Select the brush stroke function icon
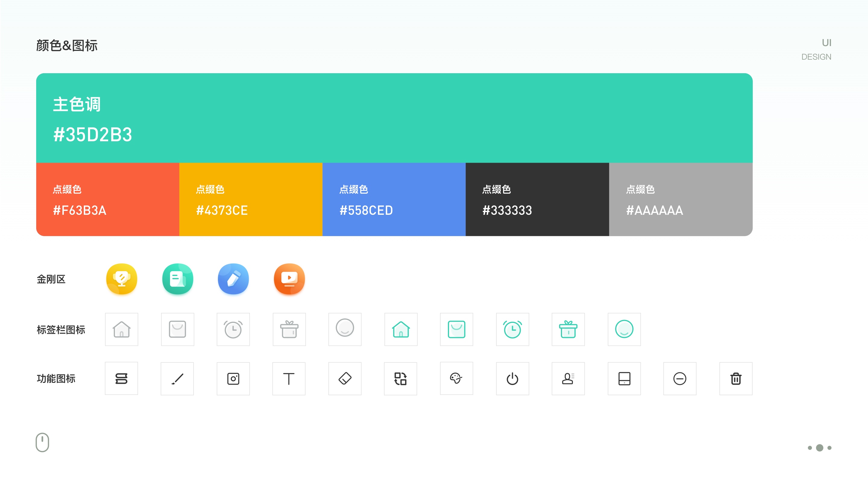 (x=177, y=379)
